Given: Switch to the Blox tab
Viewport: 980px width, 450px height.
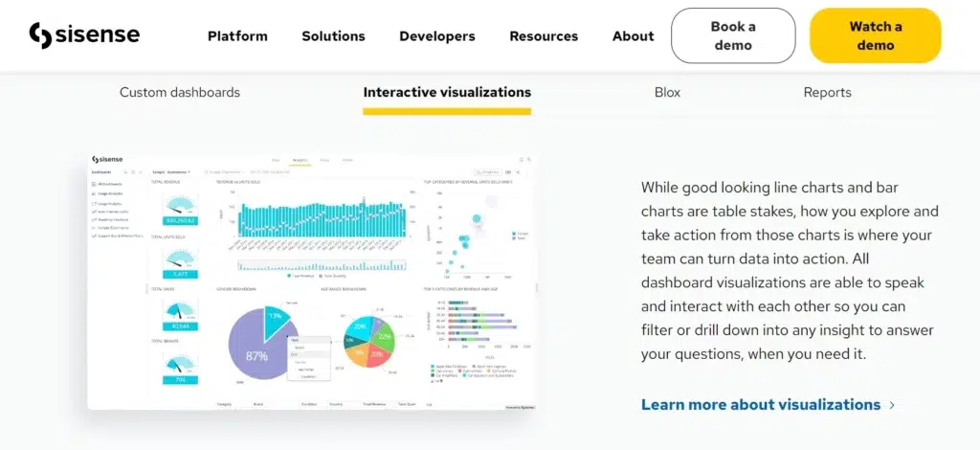Looking at the screenshot, I should (667, 93).
